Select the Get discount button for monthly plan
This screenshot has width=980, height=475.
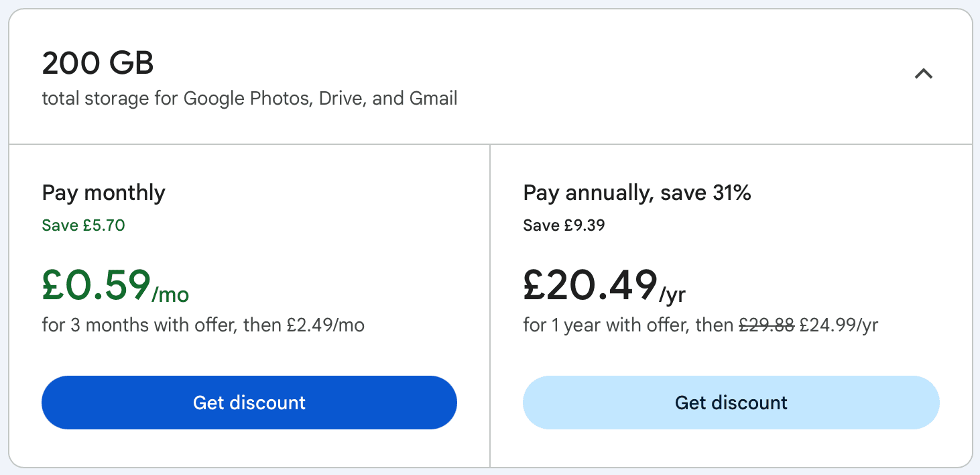point(249,403)
